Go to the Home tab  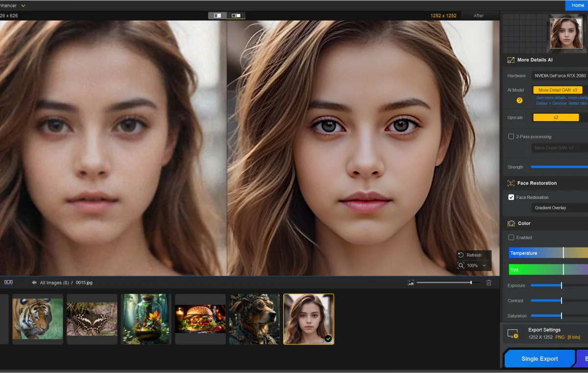[577, 5]
